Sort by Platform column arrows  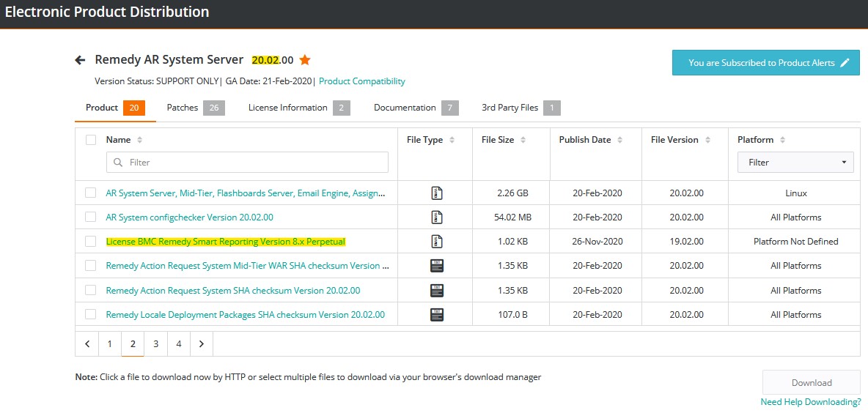pyautogui.click(x=782, y=140)
